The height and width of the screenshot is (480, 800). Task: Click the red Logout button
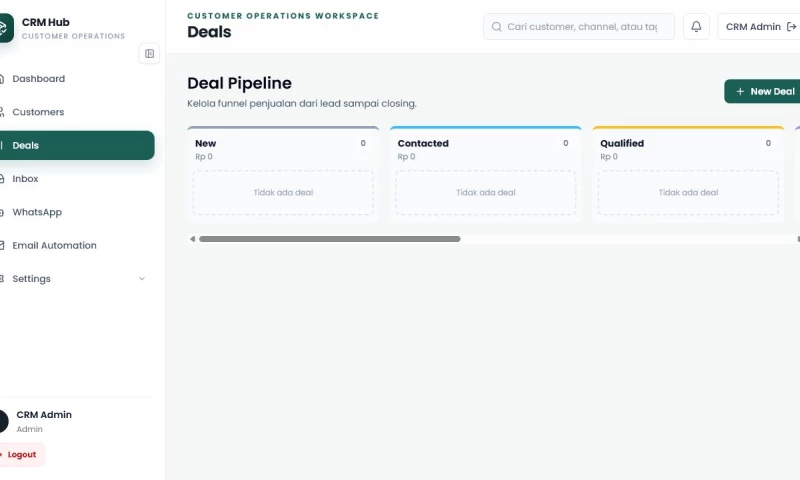click(x=21, y=454)
